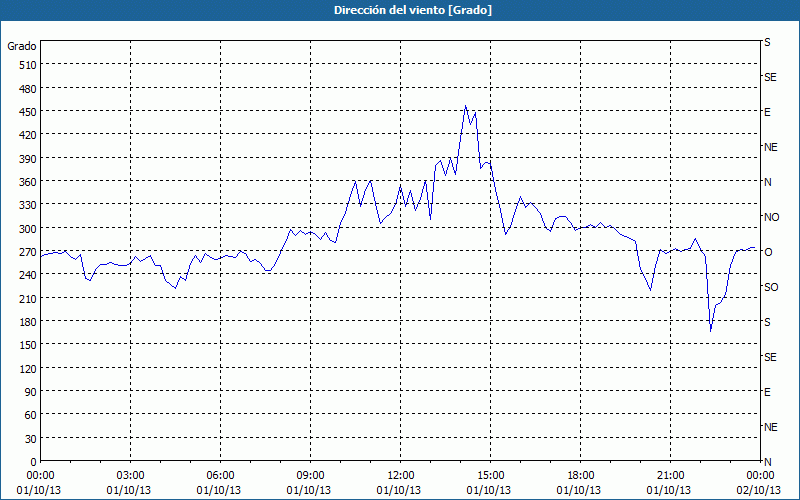Click the 00:00 label above date 01/10/13
The height and width of the screenshot is (500, 800).
tap(40, 476)
